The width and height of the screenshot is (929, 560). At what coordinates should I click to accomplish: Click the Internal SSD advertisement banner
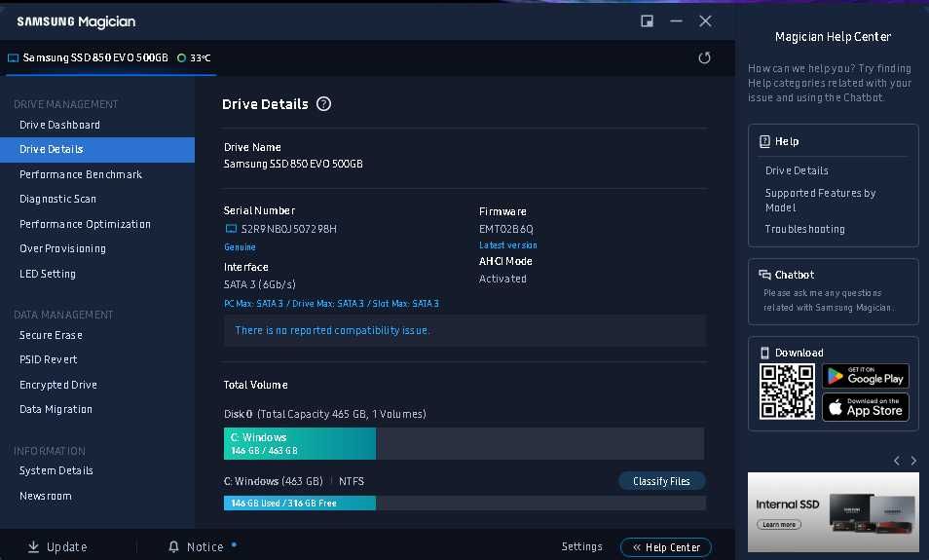click(833, 512)
